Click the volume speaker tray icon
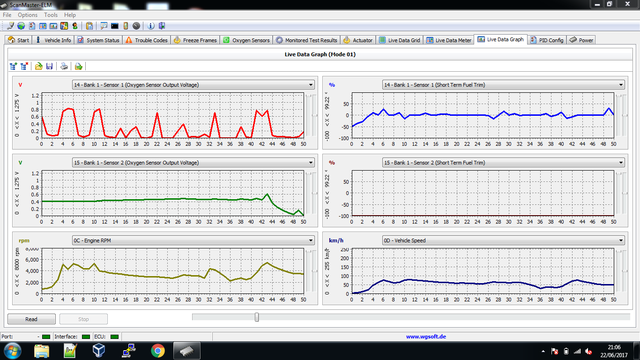The height and width of the screenshot is (360, 640). click(588, 351)
